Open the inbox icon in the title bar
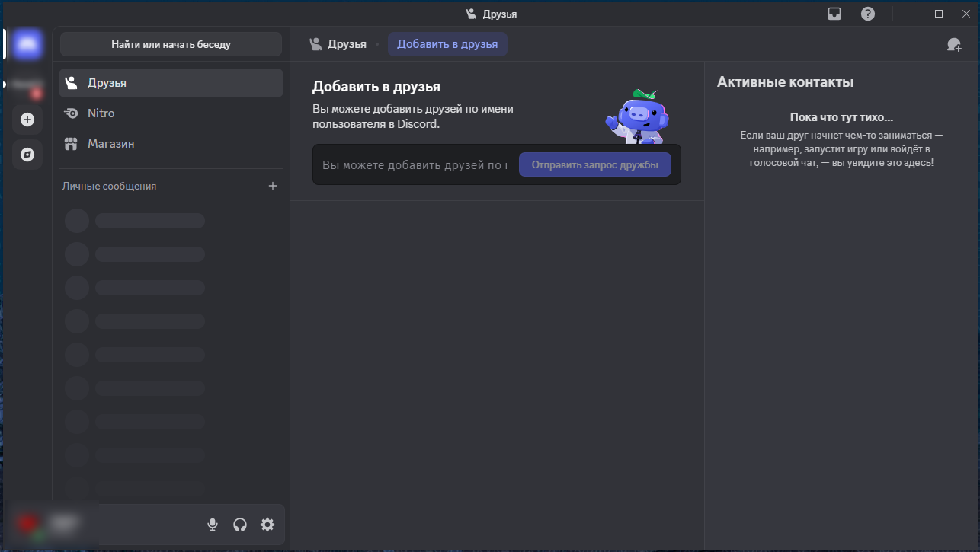The width and height of the screenshot is (980, 552). click(834, 14)
